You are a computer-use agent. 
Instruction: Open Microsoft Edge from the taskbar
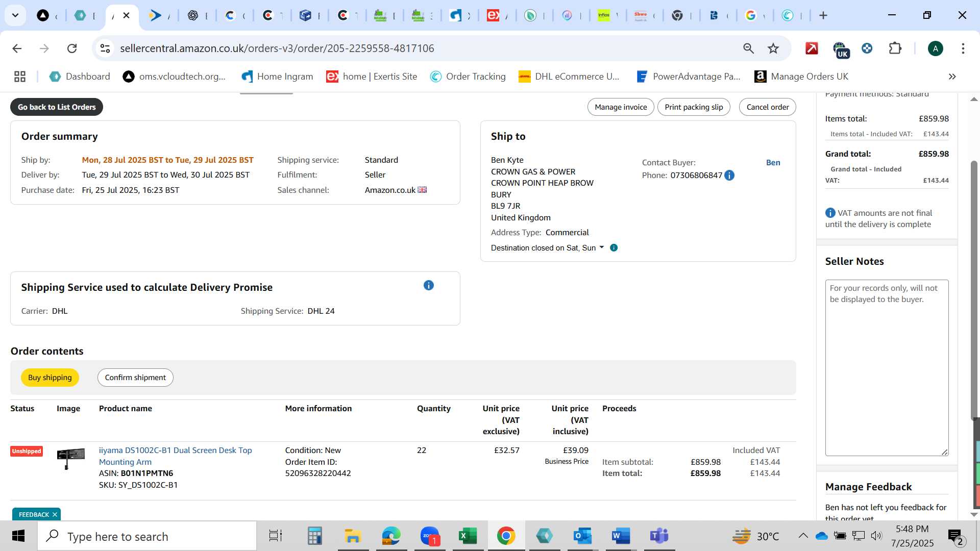[391, 536]
